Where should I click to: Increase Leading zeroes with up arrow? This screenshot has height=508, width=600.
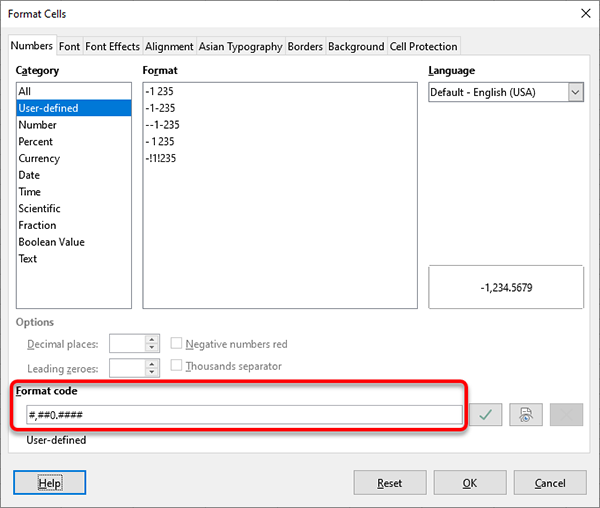[152, 364]
